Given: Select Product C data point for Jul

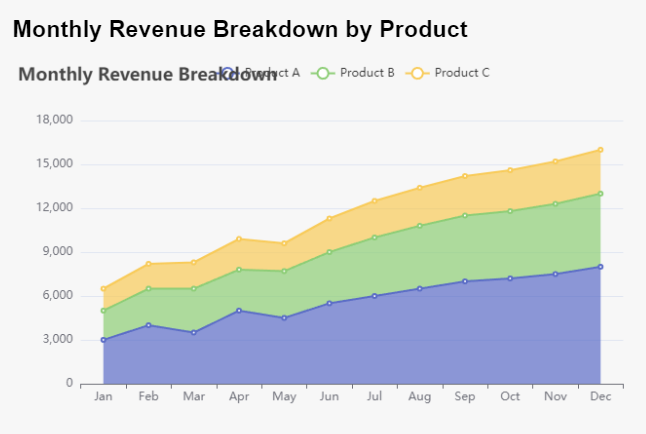Looking at the screenshot, I should coord(375,201).
